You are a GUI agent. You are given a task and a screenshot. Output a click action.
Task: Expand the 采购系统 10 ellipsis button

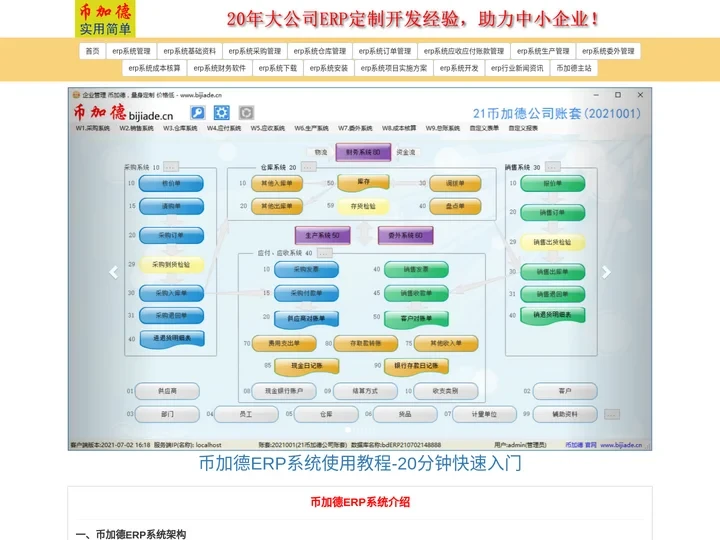pos(171,167)
